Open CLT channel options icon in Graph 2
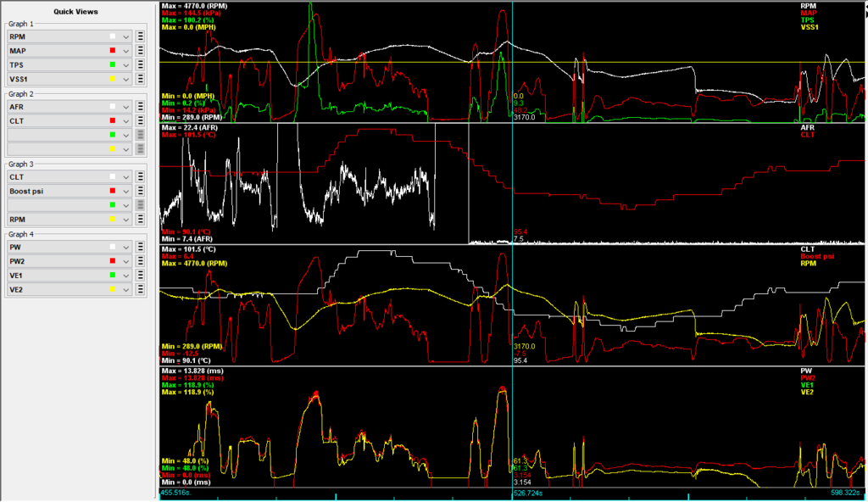This screenshot has width=868, height=502. (x=141, y=120)
